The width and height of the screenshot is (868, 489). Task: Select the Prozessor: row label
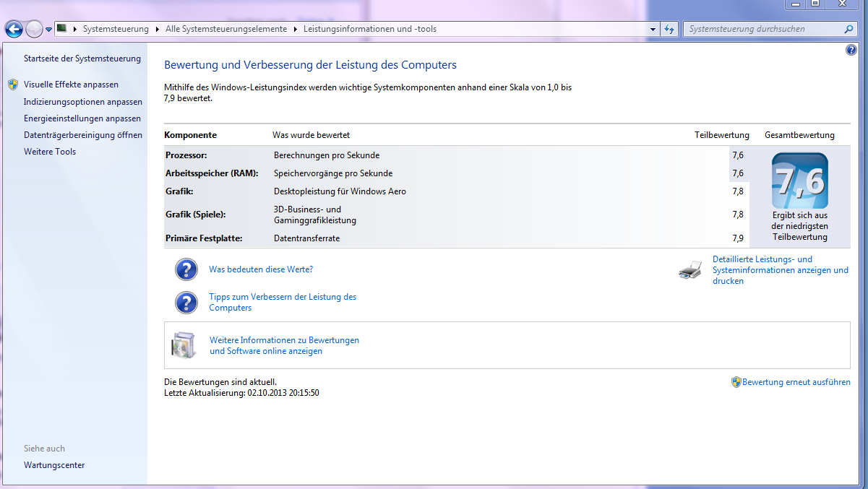tap(186, 155)
